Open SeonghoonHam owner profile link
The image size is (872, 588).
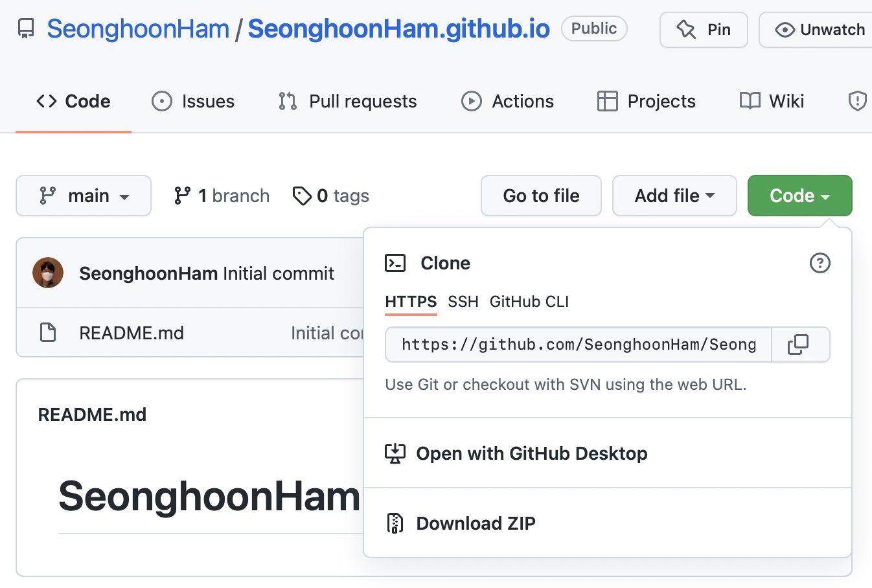pyautogui.click(x=138, y=29)
